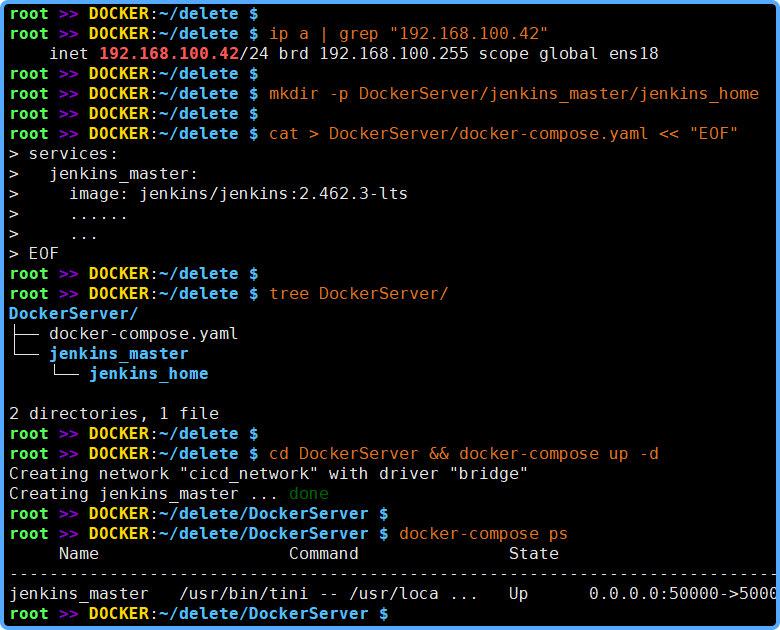
Task: Click the command ip a | grep "192.168.100.42"
Action: click(x=408, y=34)
